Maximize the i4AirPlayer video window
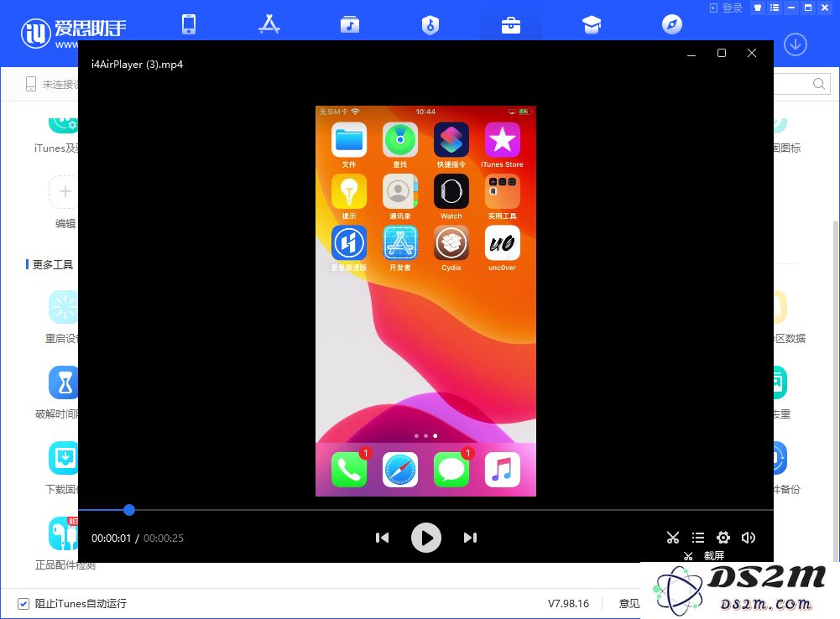 click(x=722, y=53)
